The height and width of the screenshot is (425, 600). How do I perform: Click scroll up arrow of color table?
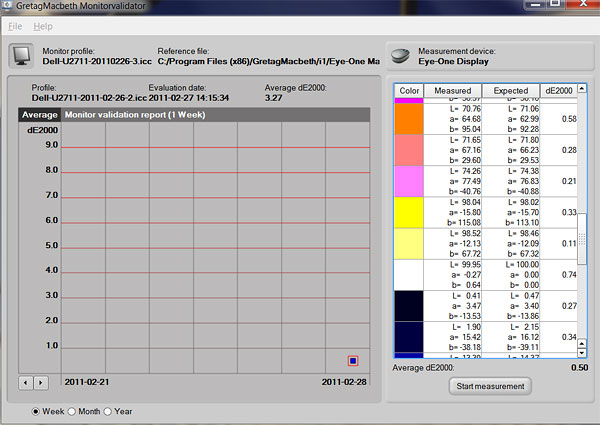click(x=582, y=88)
